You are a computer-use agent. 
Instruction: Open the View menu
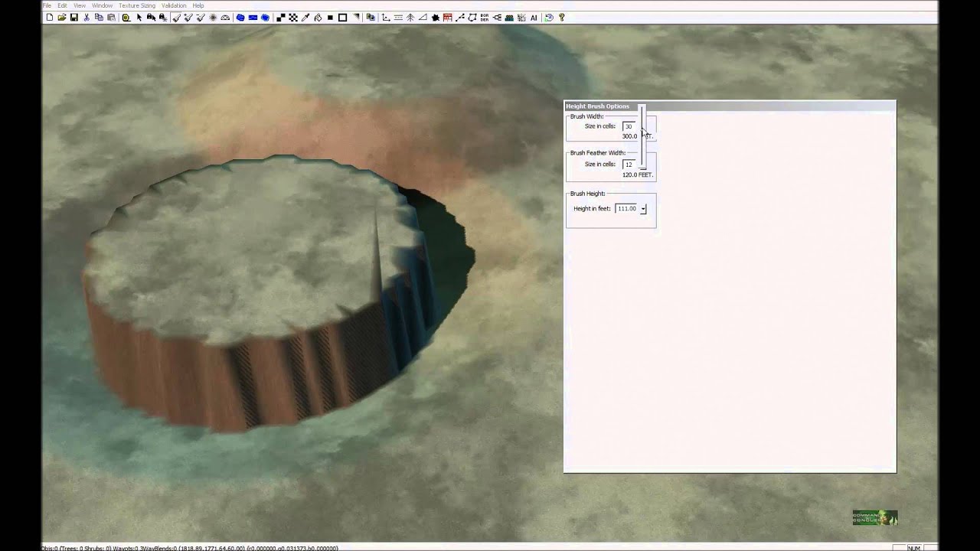[x=80, y=5]
